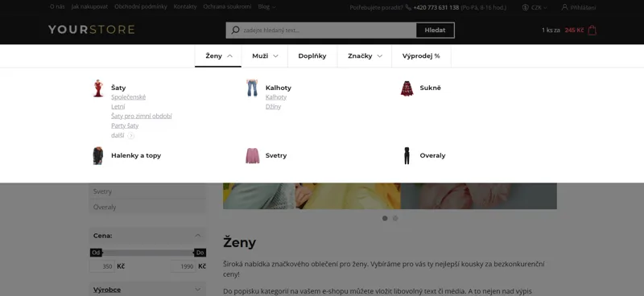Choose the pink sweater Svetry icon

point(253,156)
